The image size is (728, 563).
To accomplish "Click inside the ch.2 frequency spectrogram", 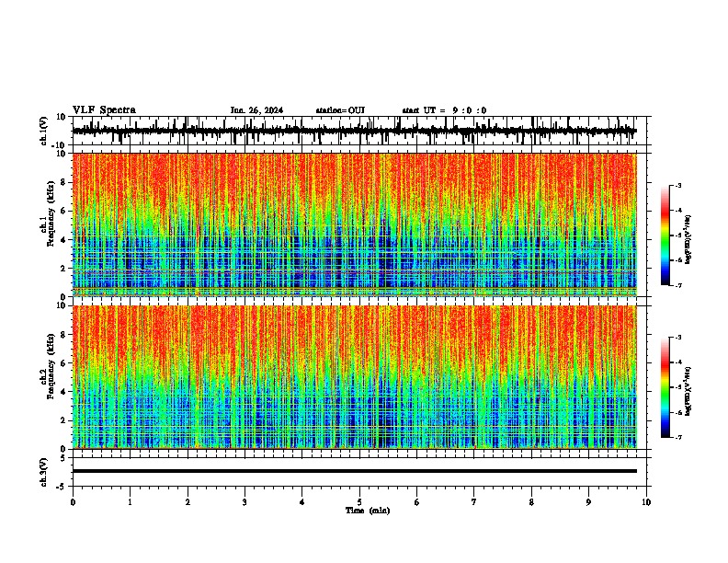I will 355,377.
